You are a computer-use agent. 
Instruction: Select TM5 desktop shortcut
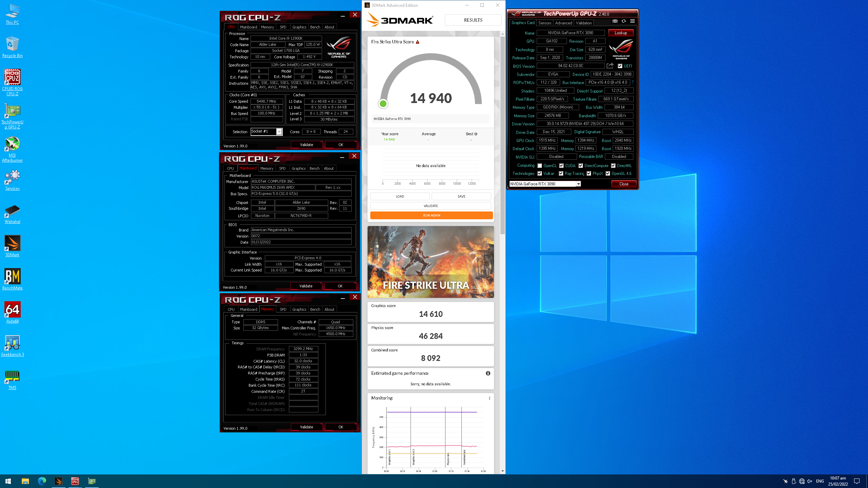[x=12, y=379]
